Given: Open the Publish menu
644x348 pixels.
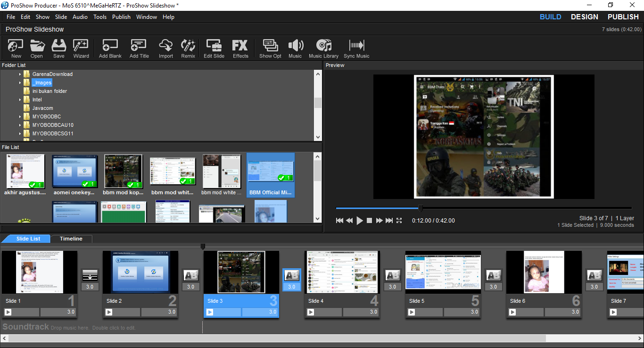Looking at the screenshot, I should point(121,17).
